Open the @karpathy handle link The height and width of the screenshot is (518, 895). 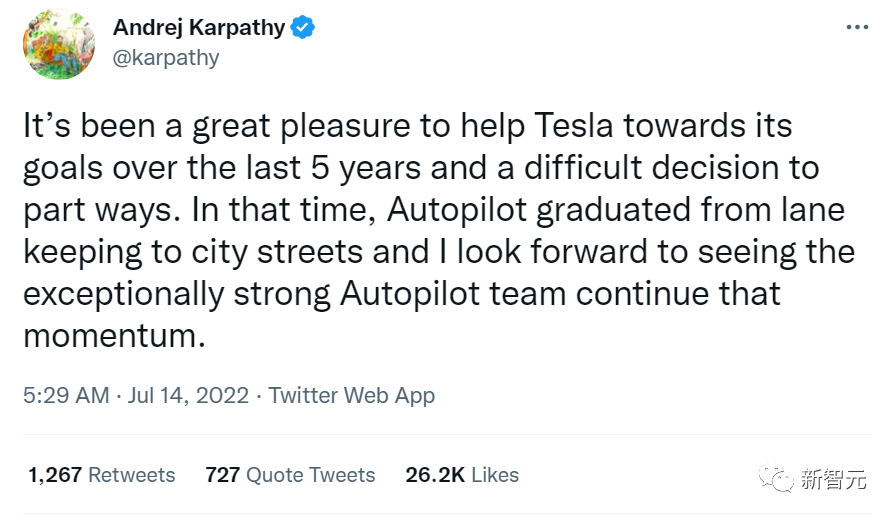(x=166, y=57)
